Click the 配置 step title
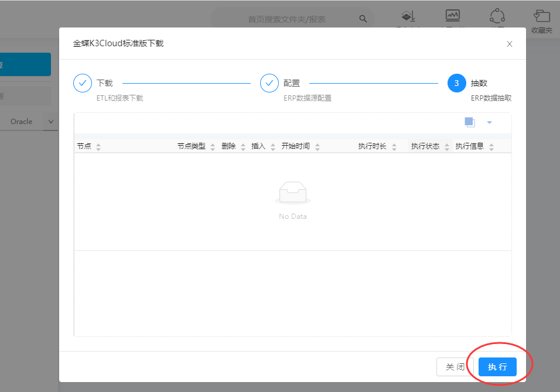560x392 pixels. (292, 83)
